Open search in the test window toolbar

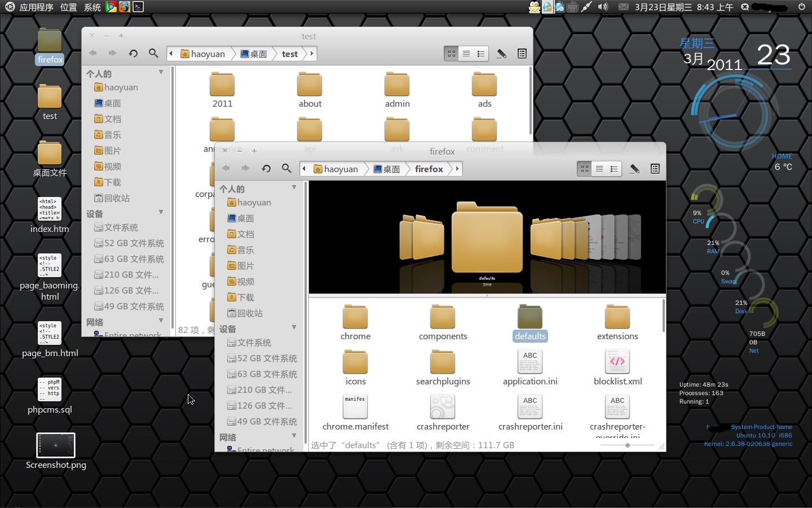coord(153,53)
